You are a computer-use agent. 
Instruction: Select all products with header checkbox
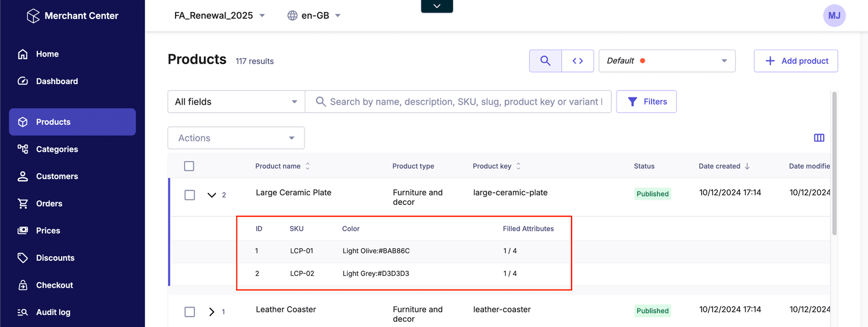point(189,166)
